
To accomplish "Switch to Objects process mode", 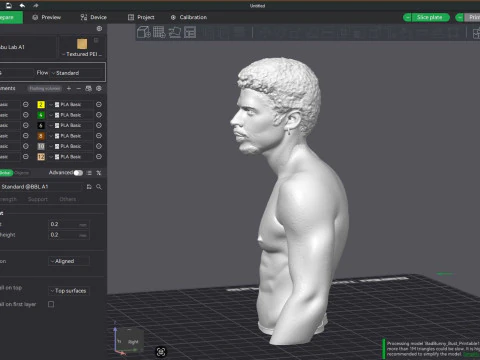I will tap(22, 173).
